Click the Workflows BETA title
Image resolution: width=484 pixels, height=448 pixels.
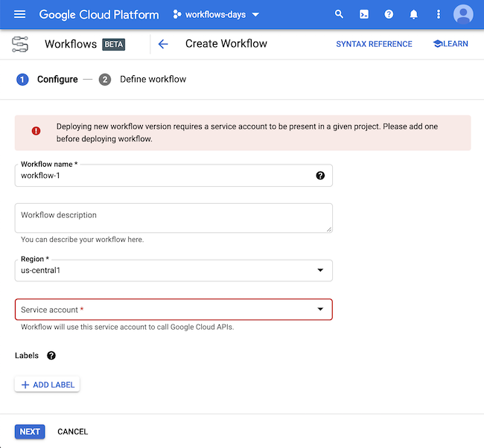pyautogui.click(x=85, y=44)
